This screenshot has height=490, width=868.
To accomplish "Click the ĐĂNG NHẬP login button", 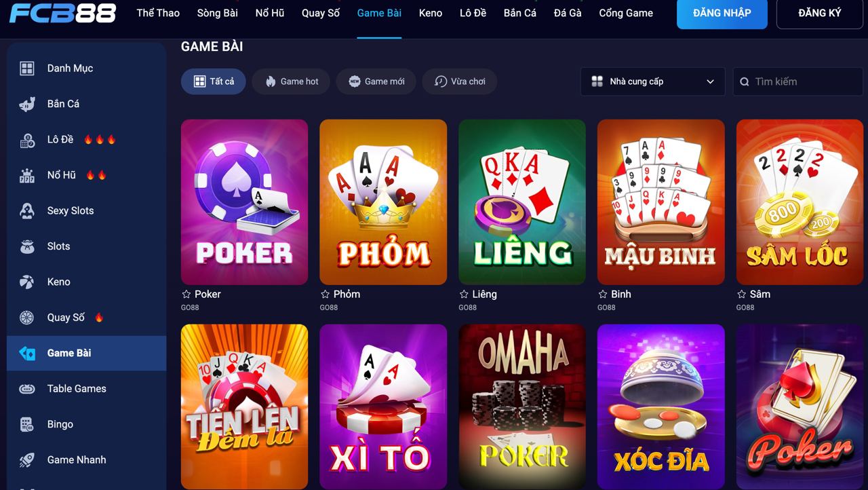I will 722,14.
